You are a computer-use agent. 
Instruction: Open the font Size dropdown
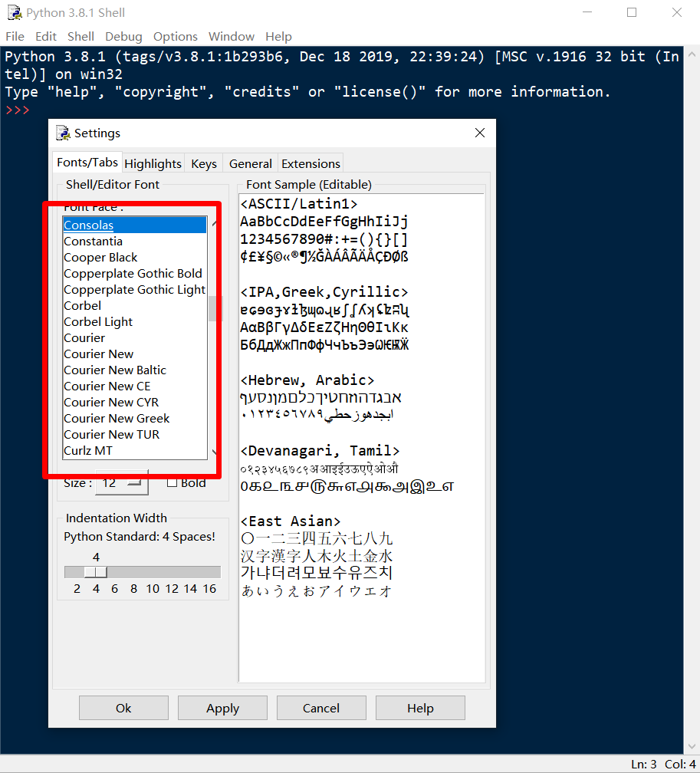point(121,482)
